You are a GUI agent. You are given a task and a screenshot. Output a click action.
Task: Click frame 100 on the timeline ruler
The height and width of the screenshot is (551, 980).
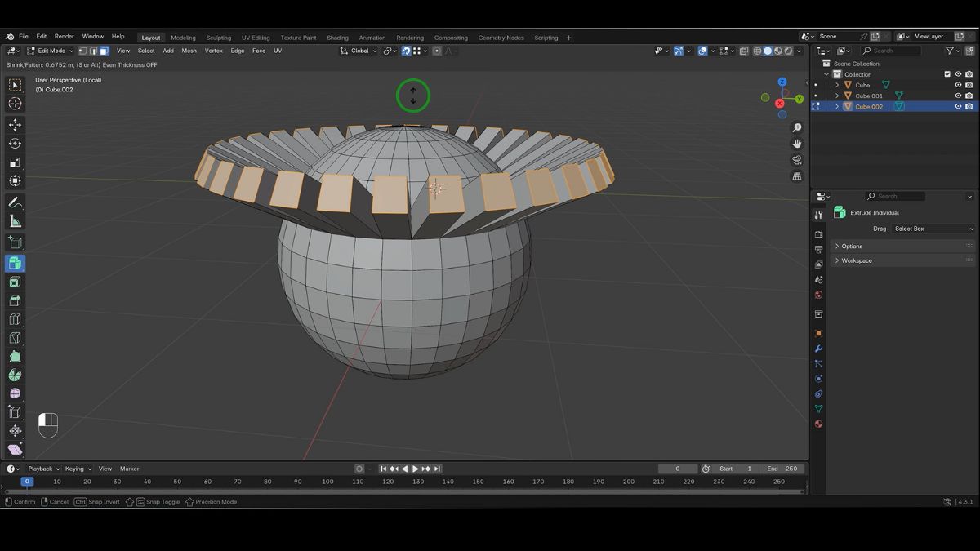[x=327, y=482]
